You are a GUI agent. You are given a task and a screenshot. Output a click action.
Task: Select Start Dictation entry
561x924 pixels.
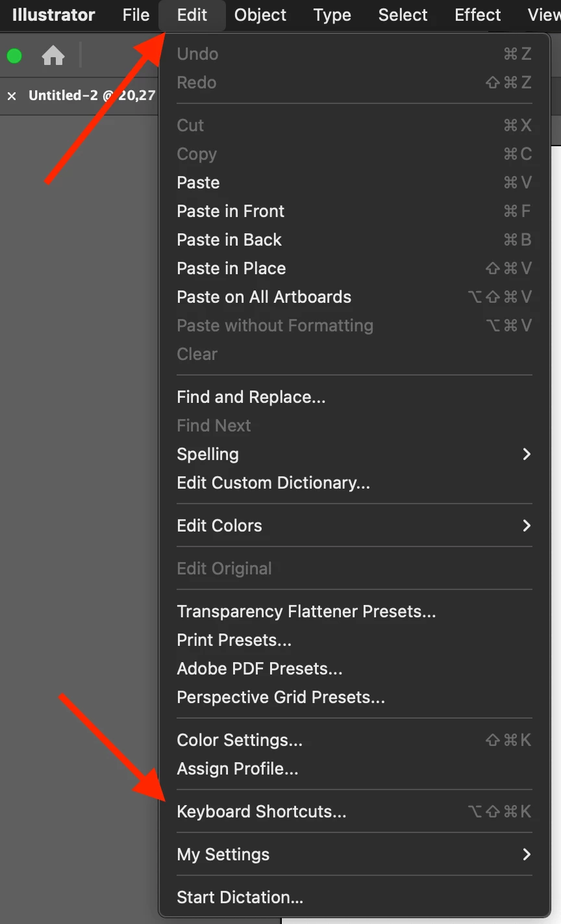[355, 897]
